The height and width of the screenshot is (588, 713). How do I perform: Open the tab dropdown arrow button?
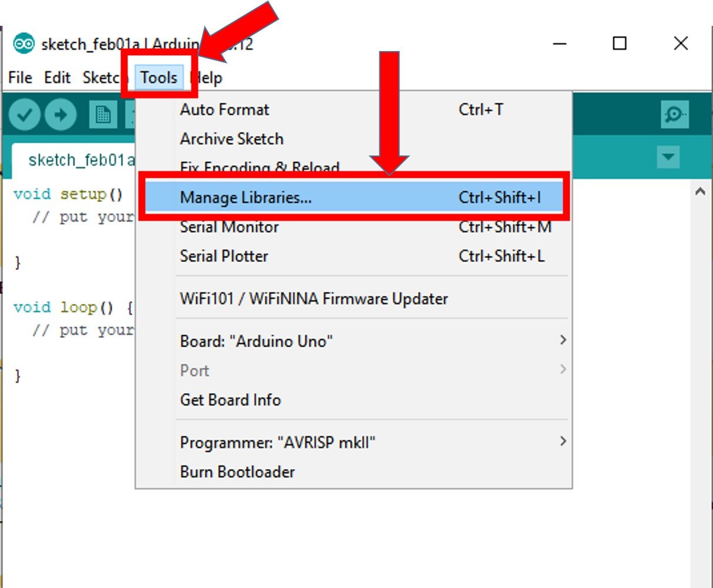pyautogui.click(x=668, y=157)
